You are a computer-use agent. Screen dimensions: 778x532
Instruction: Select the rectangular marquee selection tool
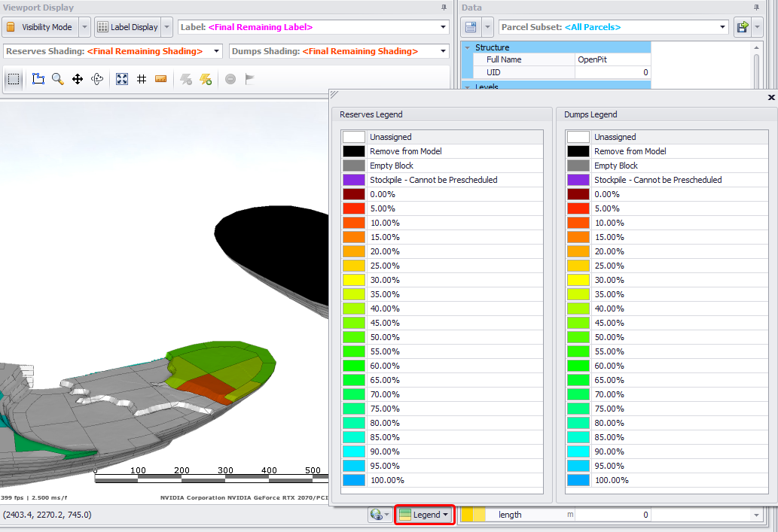point(14,79)
